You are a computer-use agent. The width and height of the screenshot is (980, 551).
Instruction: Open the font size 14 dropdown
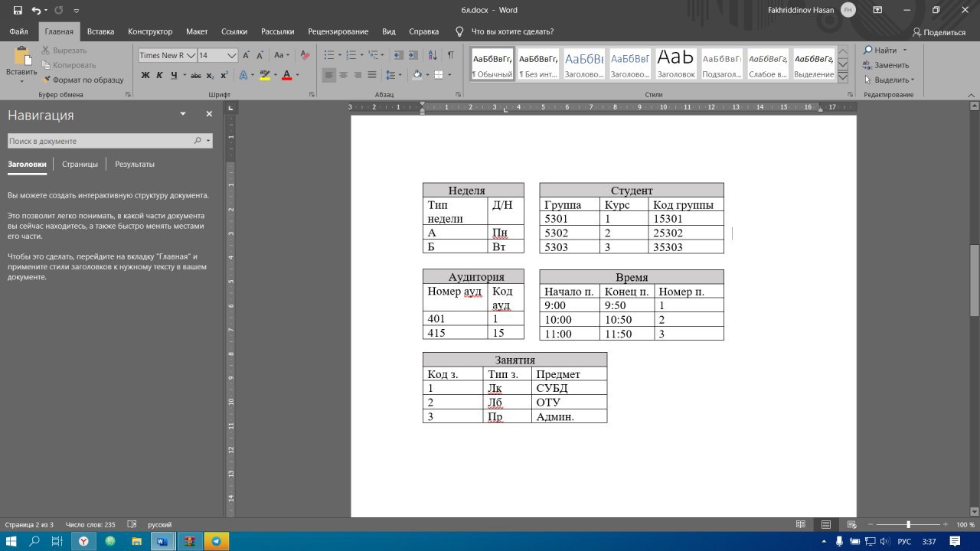(x=232, y=55)
